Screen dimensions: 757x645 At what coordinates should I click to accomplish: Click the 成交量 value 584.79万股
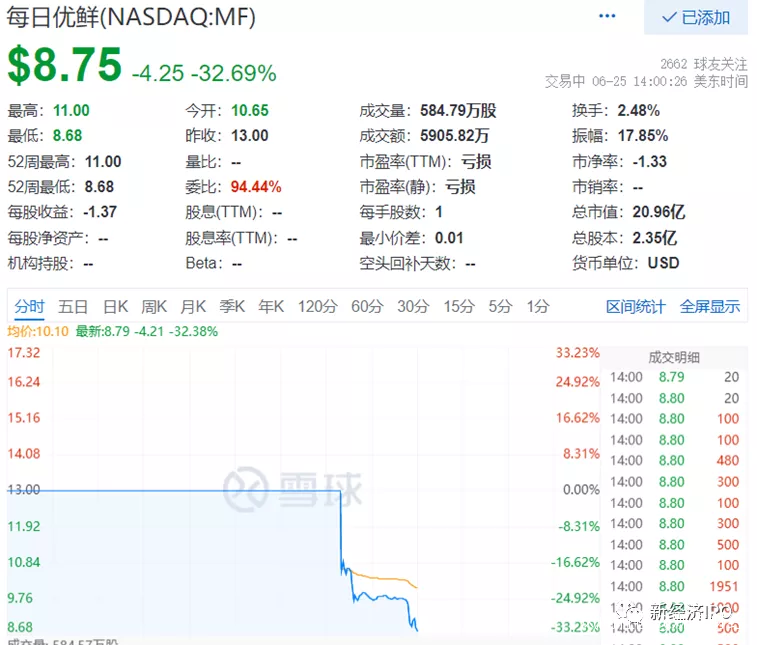click(458, 111)
